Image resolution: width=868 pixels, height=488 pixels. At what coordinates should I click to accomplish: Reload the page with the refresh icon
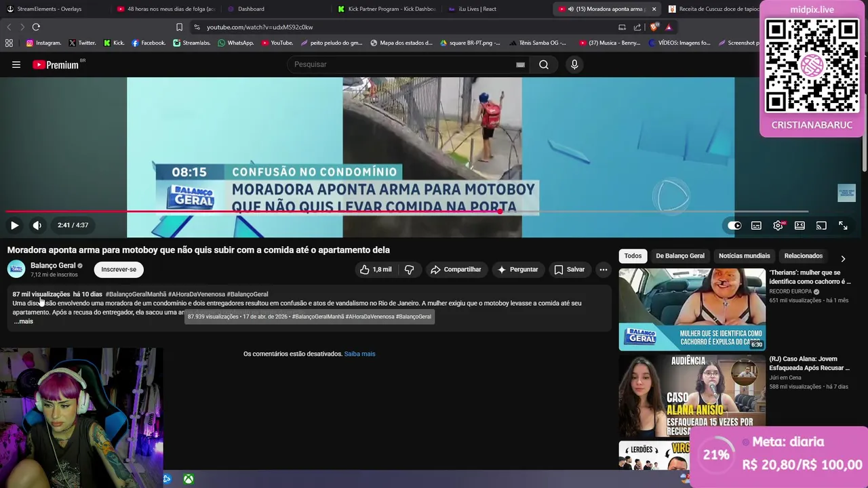pos(36,27)
